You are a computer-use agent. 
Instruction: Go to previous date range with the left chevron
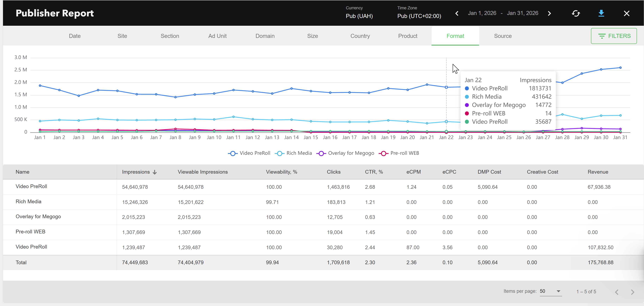[457, 13]
